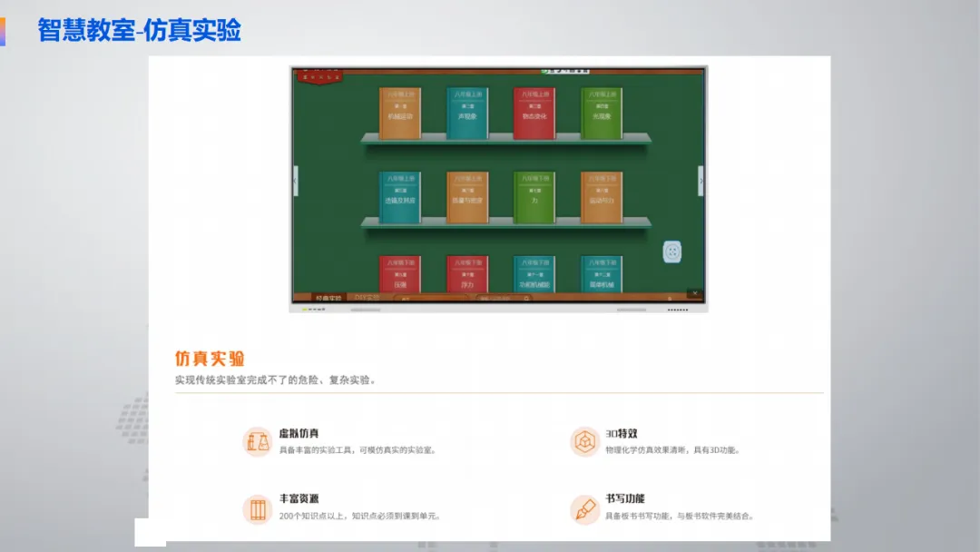Click text 物理化学仿真效果清晰,具有3D功能。

(673, 450)
